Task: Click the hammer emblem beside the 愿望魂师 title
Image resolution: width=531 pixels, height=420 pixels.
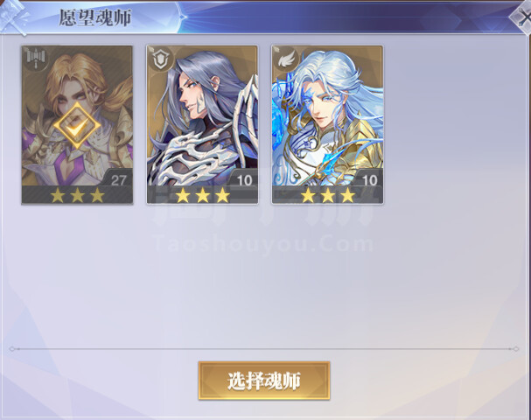Action: click(x=13, y=17)
